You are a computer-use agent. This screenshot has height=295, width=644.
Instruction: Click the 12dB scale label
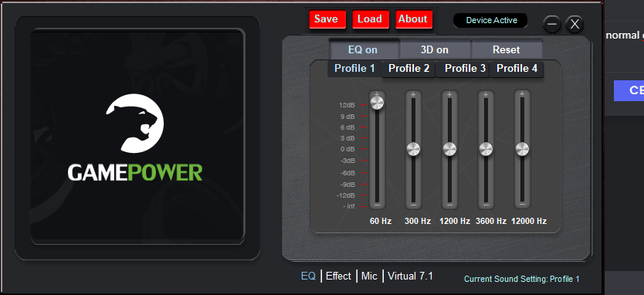point(347,105)
